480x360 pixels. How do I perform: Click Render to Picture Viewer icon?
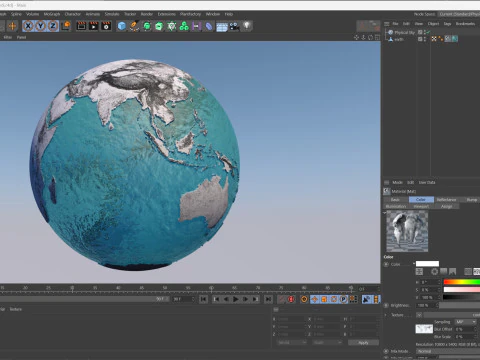pyautogui.click(x=94, y=26)
